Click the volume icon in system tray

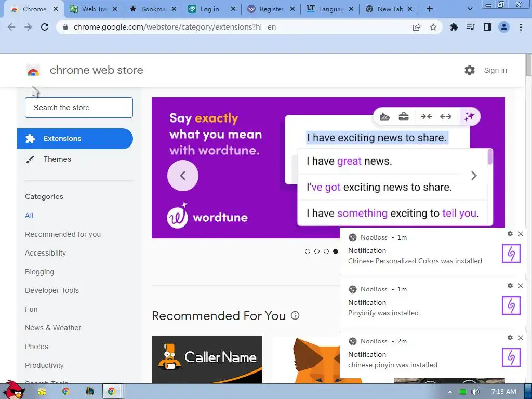(475, 392)
